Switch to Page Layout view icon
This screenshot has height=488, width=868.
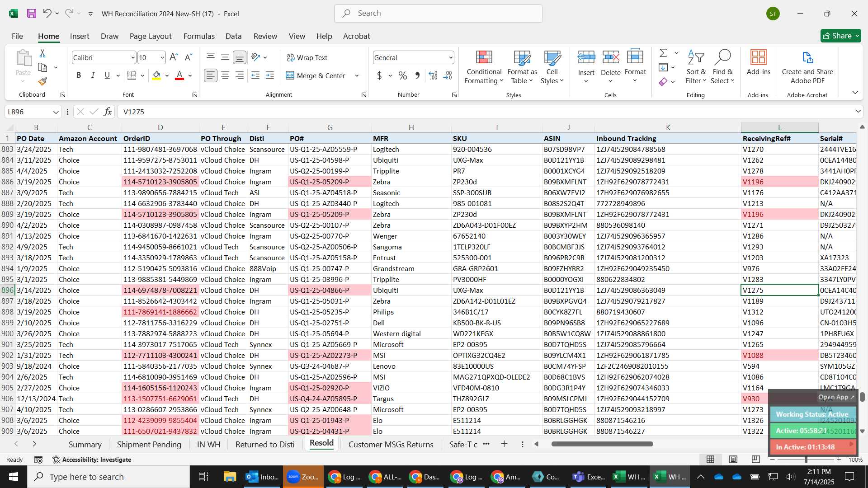(x=733, y=460)
